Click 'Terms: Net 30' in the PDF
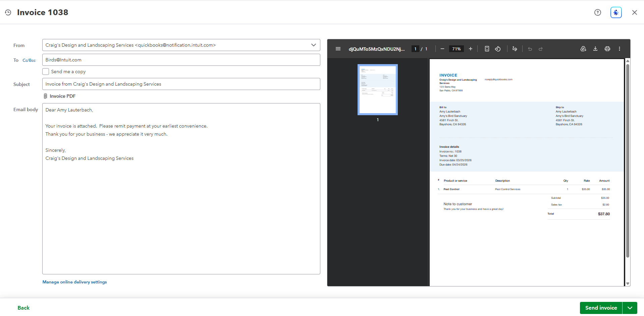The height and width of the screenshot is (316, 644). 448,156
